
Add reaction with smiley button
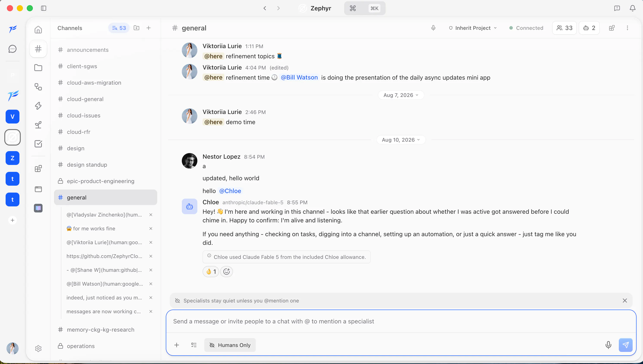point(226,272)
